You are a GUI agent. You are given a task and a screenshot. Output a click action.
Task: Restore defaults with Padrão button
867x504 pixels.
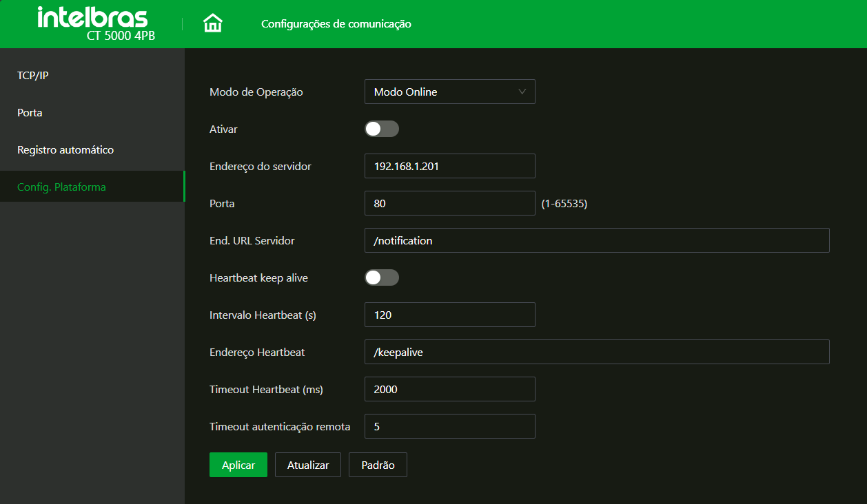378,465
